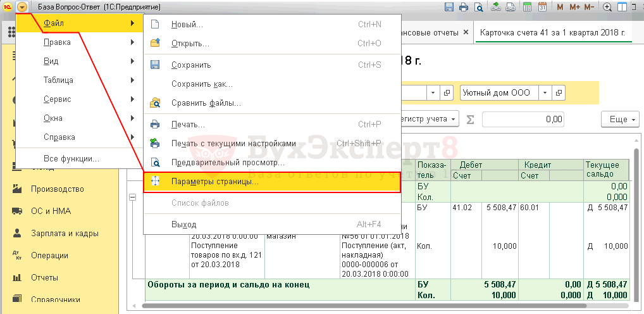Open the Сервис submenu
Screen dimensions: 644x314
79,99
